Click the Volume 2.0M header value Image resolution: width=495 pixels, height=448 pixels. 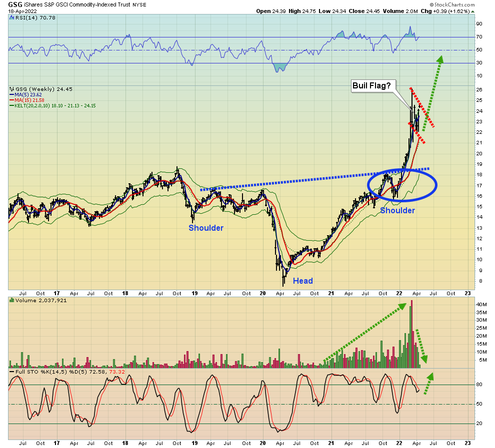pos(400,11)
